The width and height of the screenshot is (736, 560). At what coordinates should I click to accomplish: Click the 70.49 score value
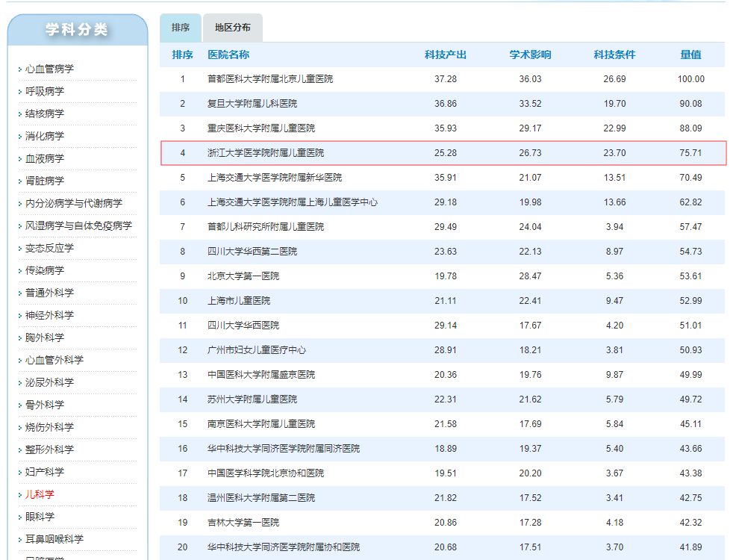pyautogui.click(x=691, y=178)
